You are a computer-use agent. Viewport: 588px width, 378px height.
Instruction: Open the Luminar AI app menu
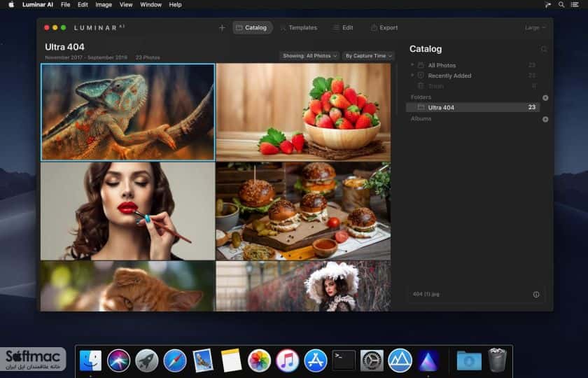(38, 4)
